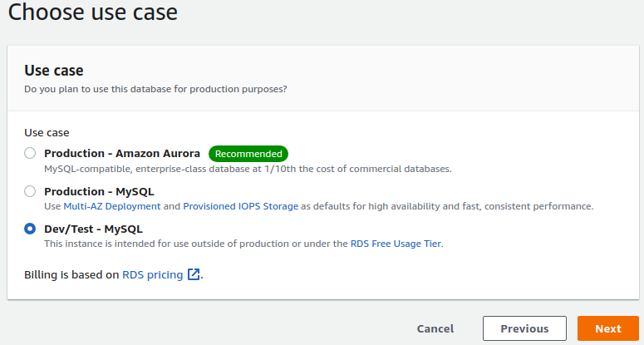This screenshot has height=345, width=644.
Task: Click the bold "Use case" panel header
Action: 54,71
